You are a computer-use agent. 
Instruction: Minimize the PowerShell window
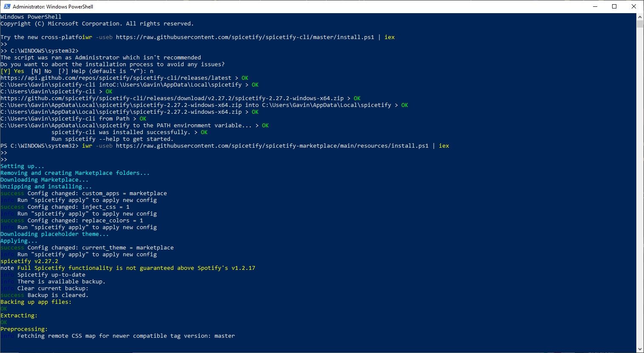point(595,6)
